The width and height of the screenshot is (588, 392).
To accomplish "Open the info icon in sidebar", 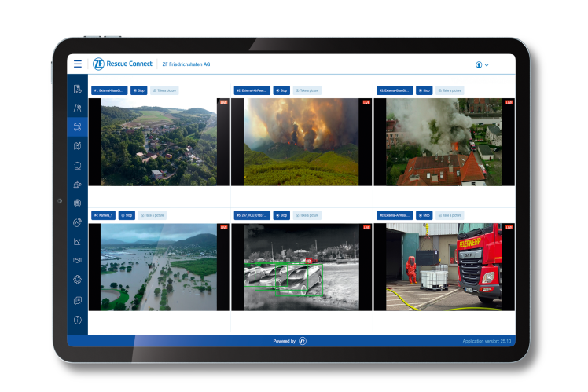I will 77,321.
